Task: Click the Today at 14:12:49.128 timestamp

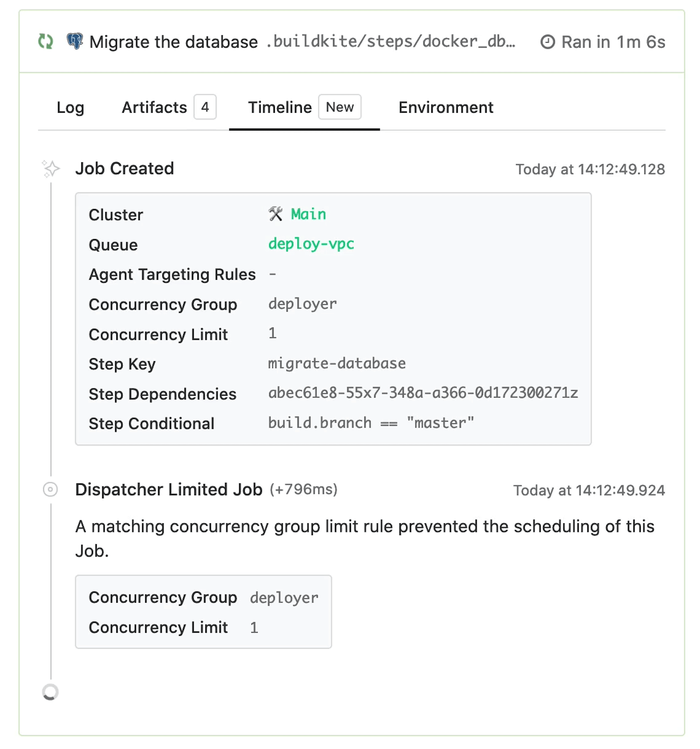Action: [589, 169]
